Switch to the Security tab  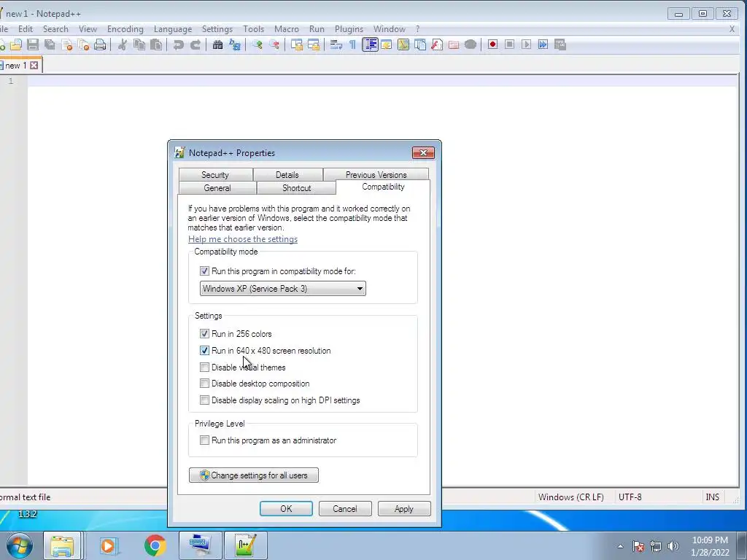coord(215,175)
